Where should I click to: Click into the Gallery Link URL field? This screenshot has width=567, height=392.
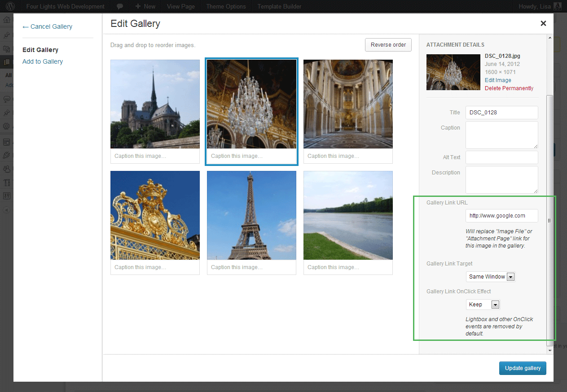tap(501, 216)
